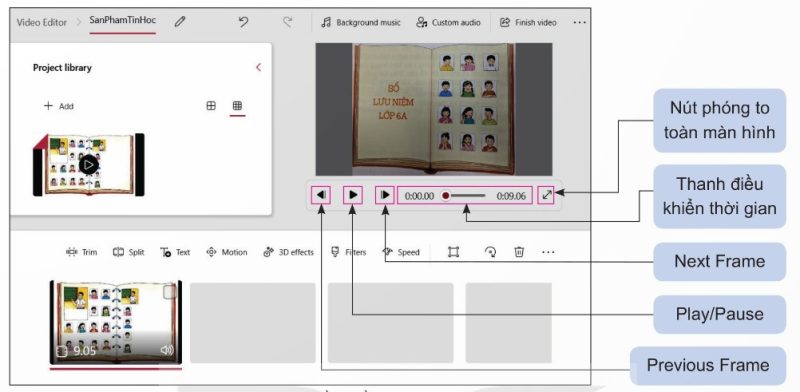Viewport: 800px width, 392px height.
Task: Open storyboard more options ellipsis
Action: (x=548, y=252)
